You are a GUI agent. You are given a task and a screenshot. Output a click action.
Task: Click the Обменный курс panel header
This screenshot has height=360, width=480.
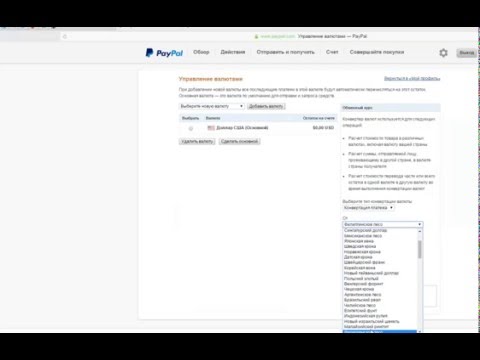pos(390,108)
